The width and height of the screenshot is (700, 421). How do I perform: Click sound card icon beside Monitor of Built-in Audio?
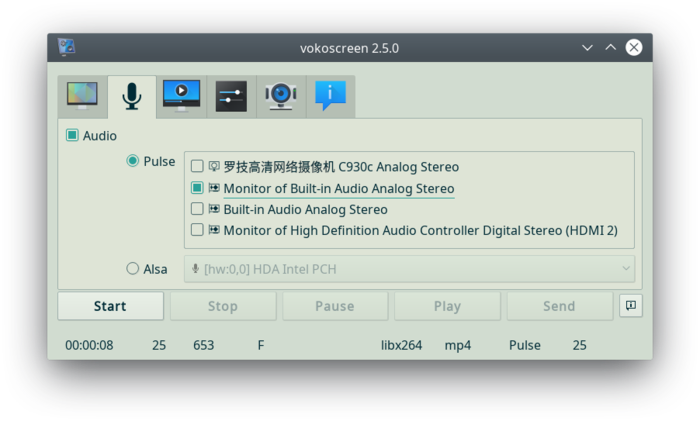[x=214, y=188]
